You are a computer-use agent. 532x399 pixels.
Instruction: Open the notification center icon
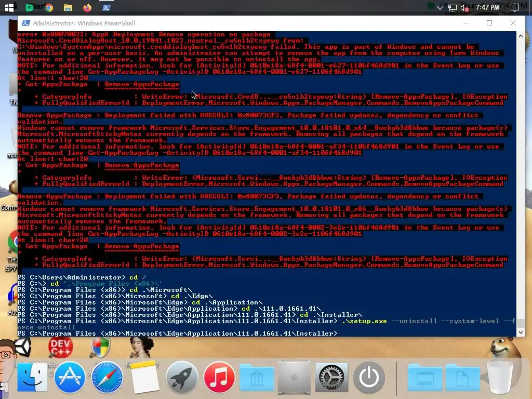(x=515, y=7)
